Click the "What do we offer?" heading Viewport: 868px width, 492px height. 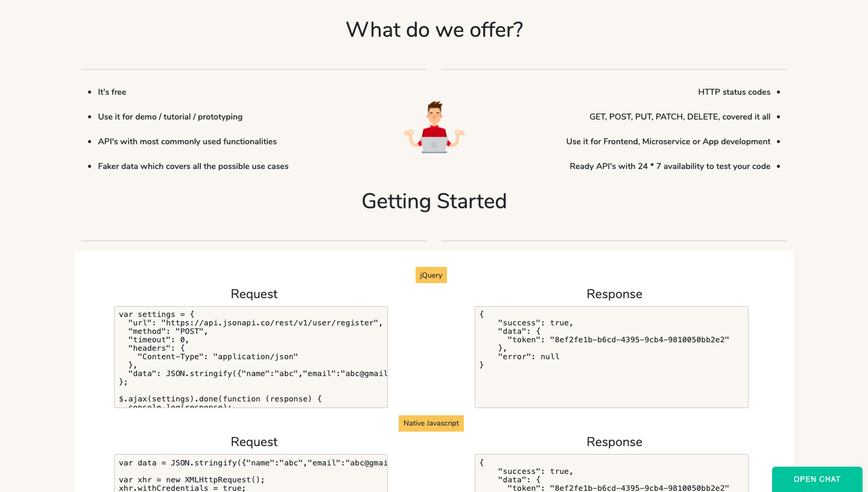pyautogui.click(x=434, y=29)
